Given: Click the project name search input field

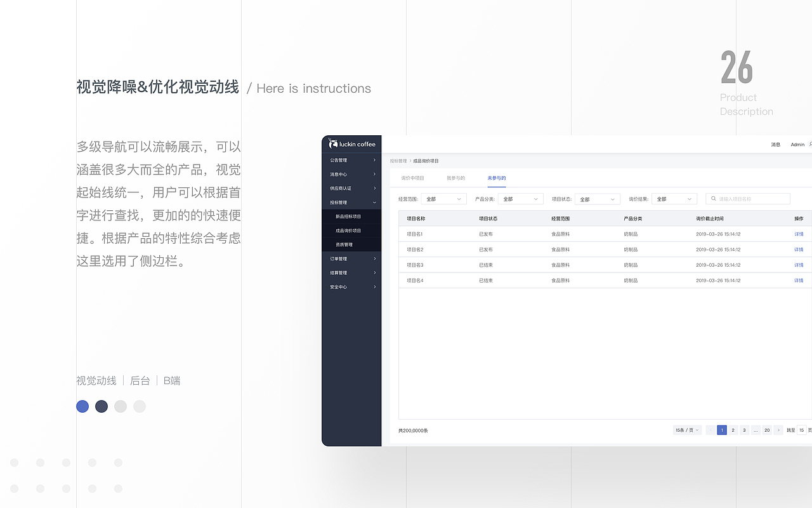Looking at the screenshot, I should tap(748, 199).
